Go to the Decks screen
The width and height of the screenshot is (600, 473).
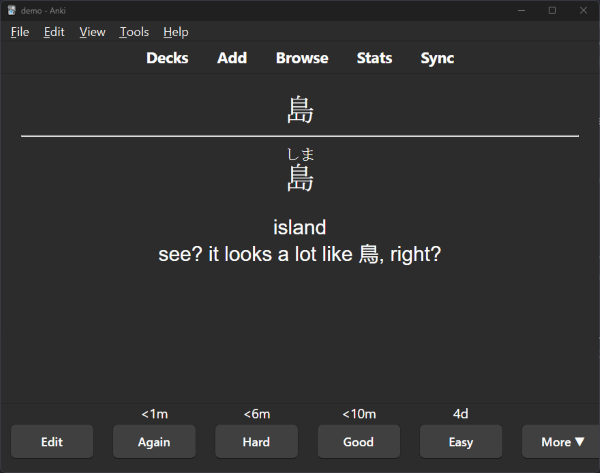[x=167, y=58]
